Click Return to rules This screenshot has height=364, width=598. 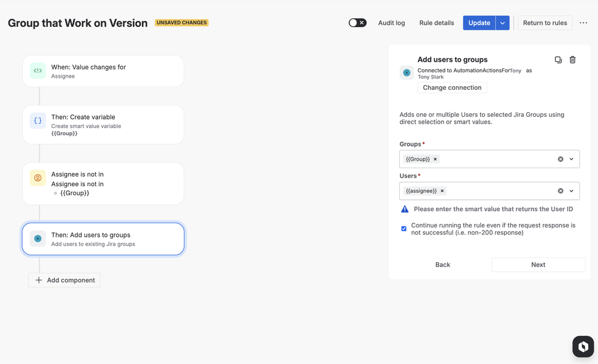[545, 23]
